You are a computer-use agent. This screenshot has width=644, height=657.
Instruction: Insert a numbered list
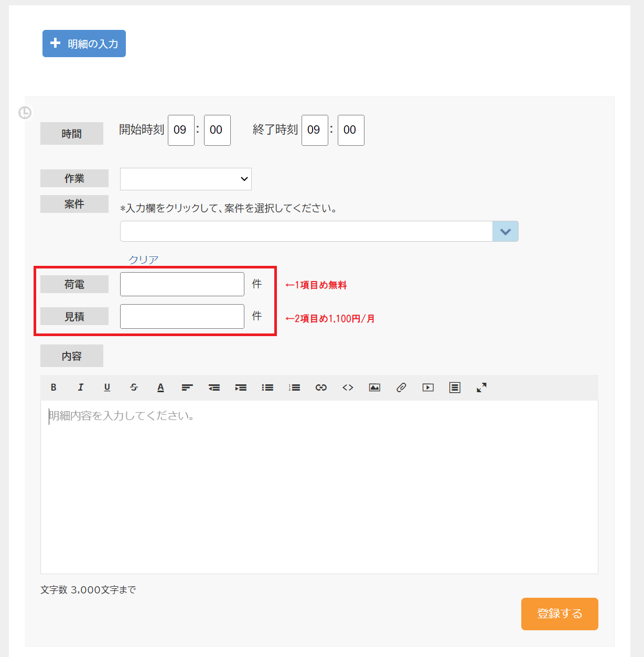click(x=294, y=387)
